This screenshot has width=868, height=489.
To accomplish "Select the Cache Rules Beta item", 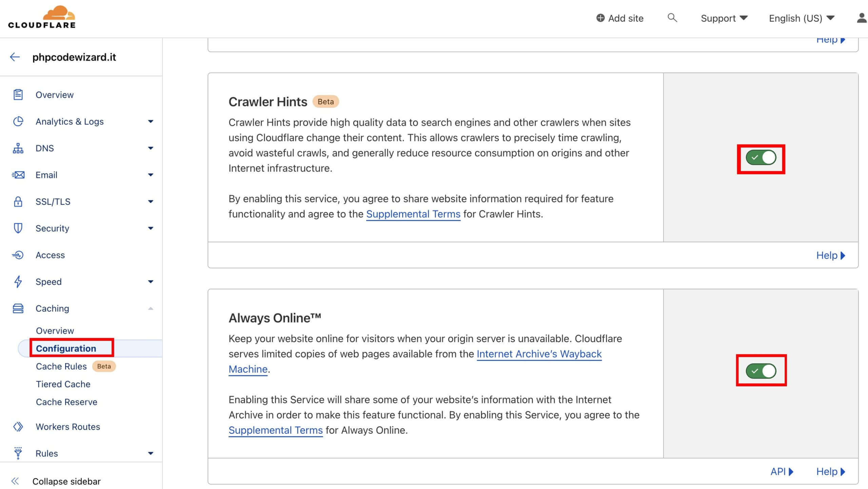I will click(61, 366).
